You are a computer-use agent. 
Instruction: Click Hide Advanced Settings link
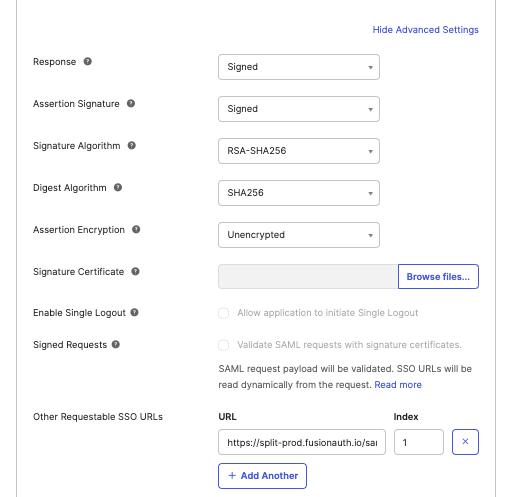(426, 30)
